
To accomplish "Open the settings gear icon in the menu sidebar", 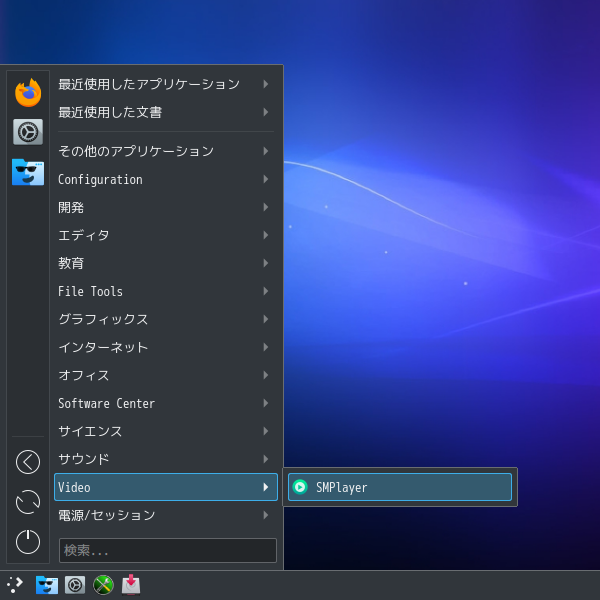I will [28, 132].
